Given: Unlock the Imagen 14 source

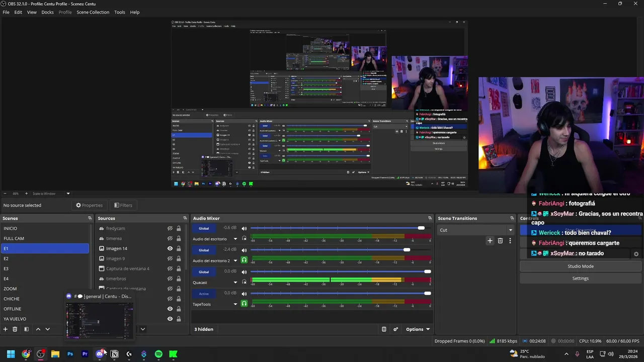Looking at the screenshot, I should click(x=179, y=248).
